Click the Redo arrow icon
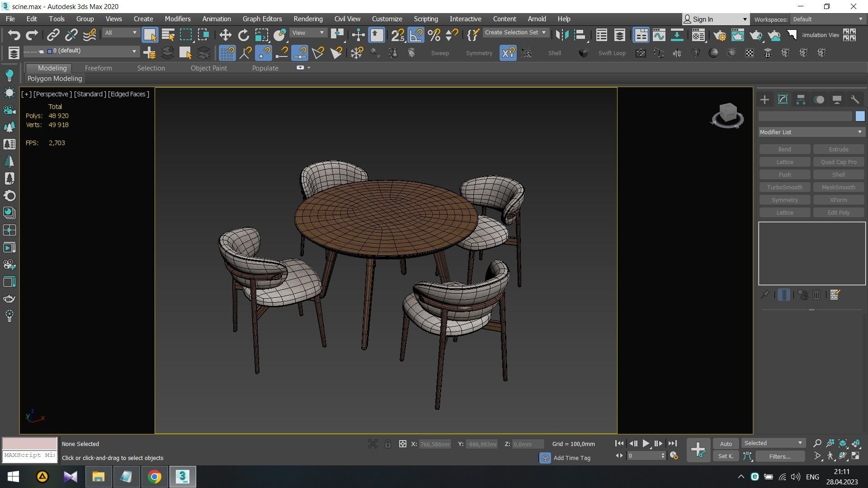Screen dimensions: 868x488 point(32,35)
